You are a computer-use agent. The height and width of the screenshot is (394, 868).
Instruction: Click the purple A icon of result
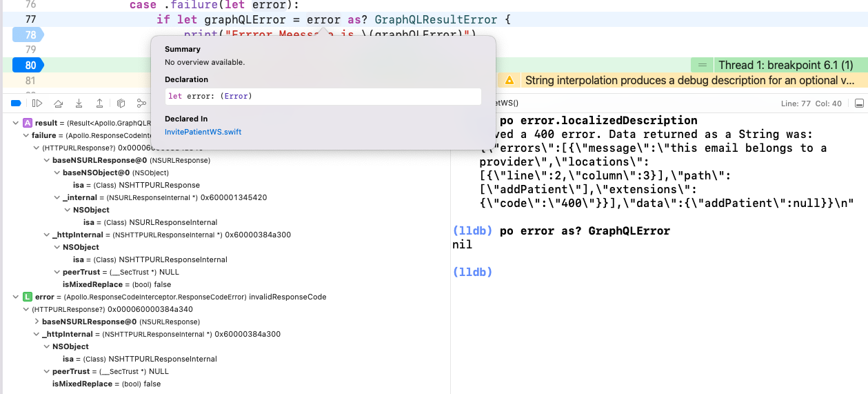[28, 123]
